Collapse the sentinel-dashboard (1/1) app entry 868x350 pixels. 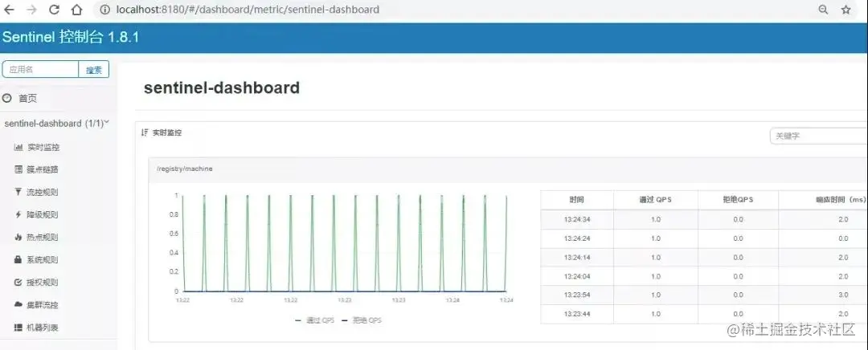click(x=56, y=124)
